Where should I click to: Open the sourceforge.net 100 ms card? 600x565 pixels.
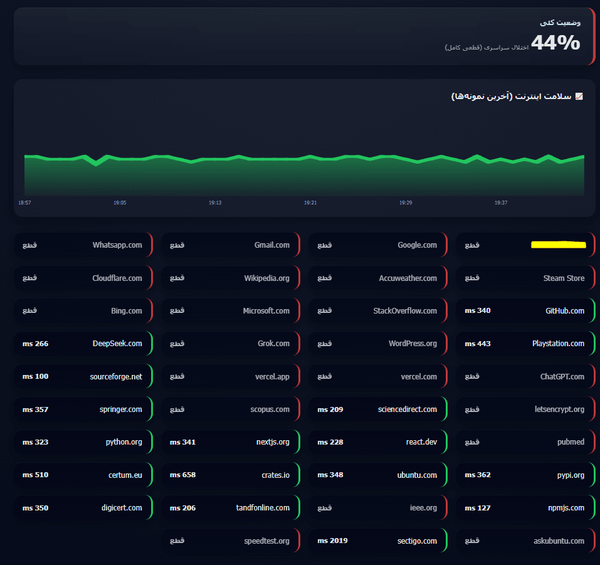pyautogui.click(x=83, y=376)
